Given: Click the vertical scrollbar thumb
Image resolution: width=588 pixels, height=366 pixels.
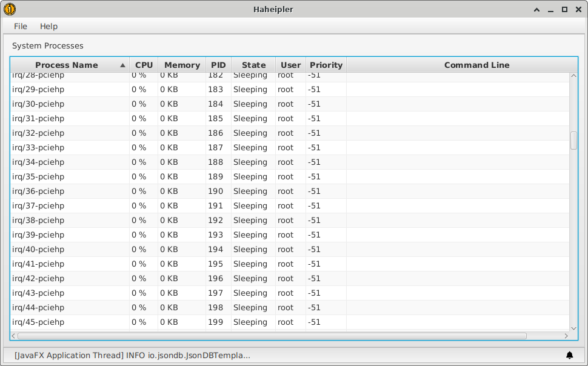Looking at the screenshot, I should tap(573, 141).
